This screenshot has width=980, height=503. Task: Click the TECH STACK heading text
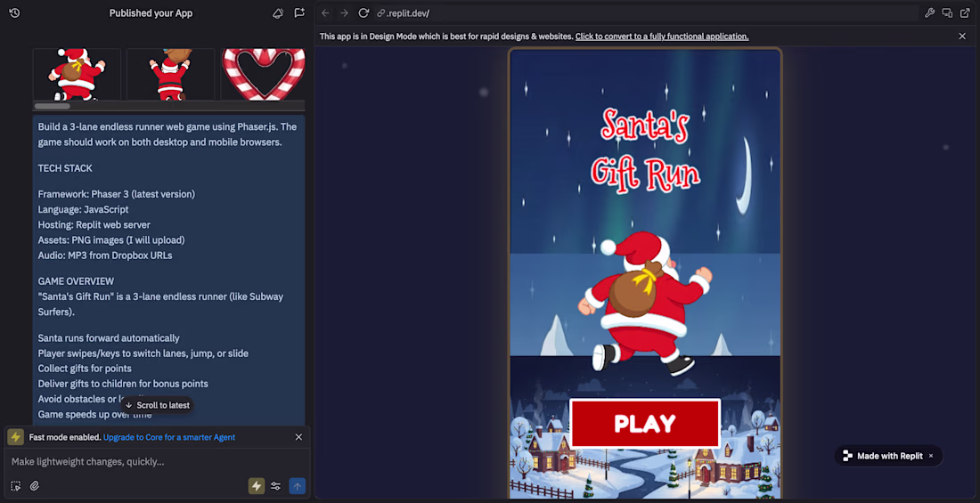(x=65, y=168)
